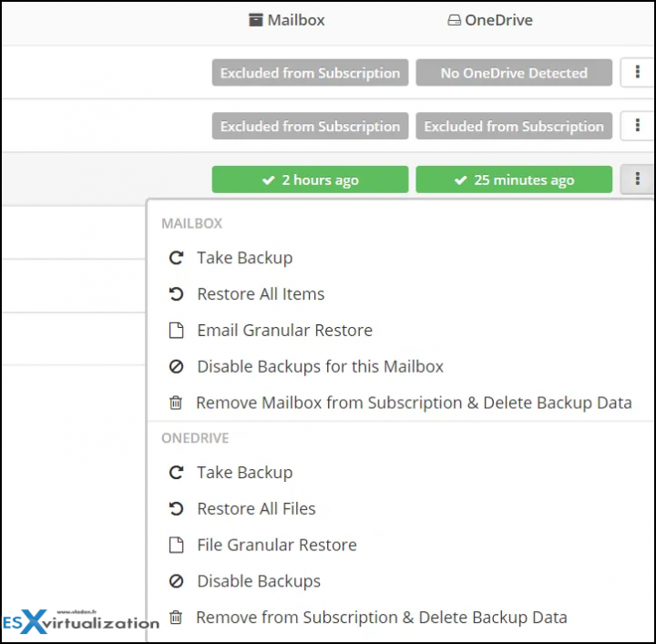Open Email Granular Restore
The height and width of the screenshot is (644, 656).
(x=284, y=331)
